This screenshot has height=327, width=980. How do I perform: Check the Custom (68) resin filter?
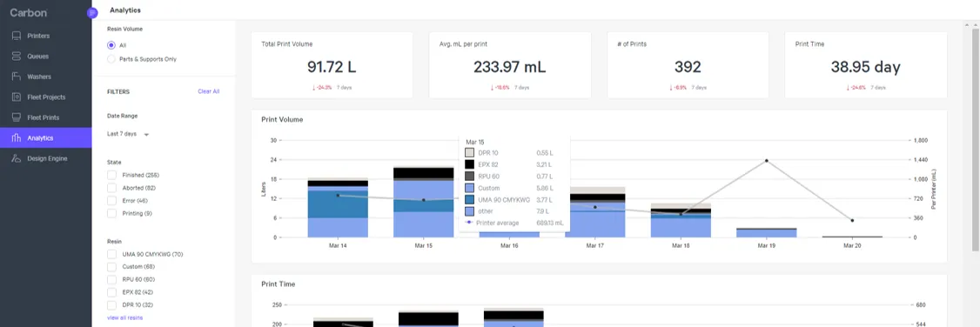112,267
